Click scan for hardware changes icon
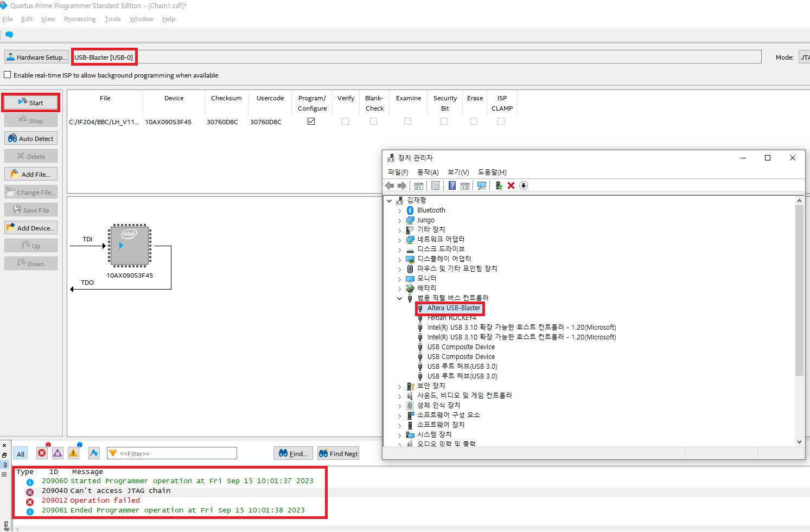Image resolution: width=810 pixels, height=532 pixels. pyautogui.click(x=482, y=186)
